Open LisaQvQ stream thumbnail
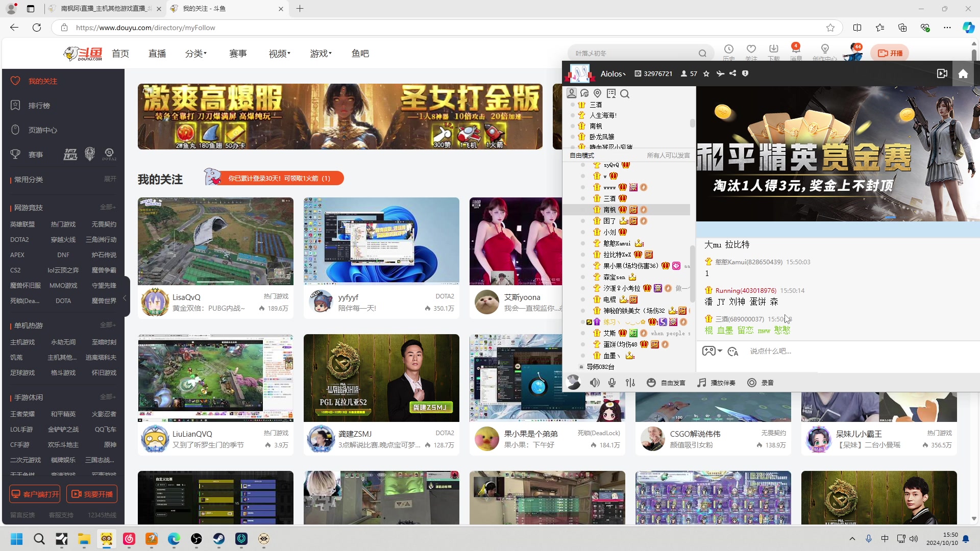 point(215,241)
